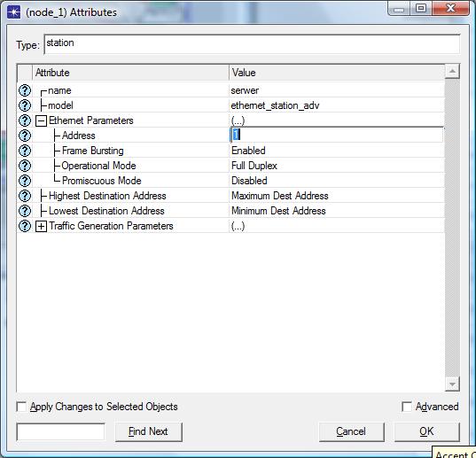The width and height of the screenshot is (476, 458).
Task: Click the Find Next button
Action: 148,431
